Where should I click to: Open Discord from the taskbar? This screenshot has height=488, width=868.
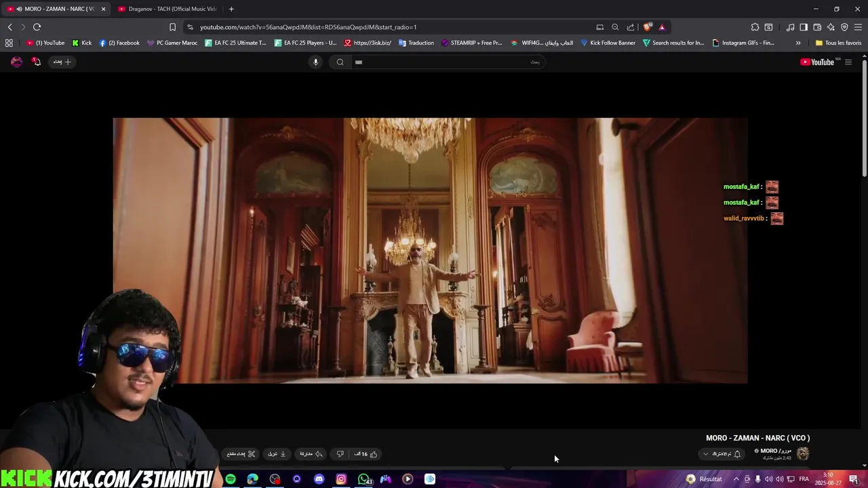319,479
